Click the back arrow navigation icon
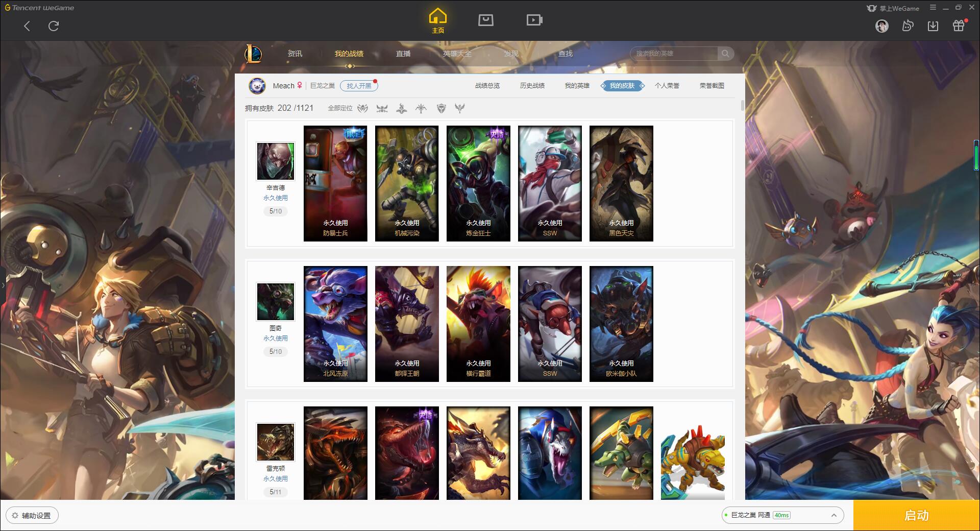The image size is (980, 531). click(x=27, y=26)
